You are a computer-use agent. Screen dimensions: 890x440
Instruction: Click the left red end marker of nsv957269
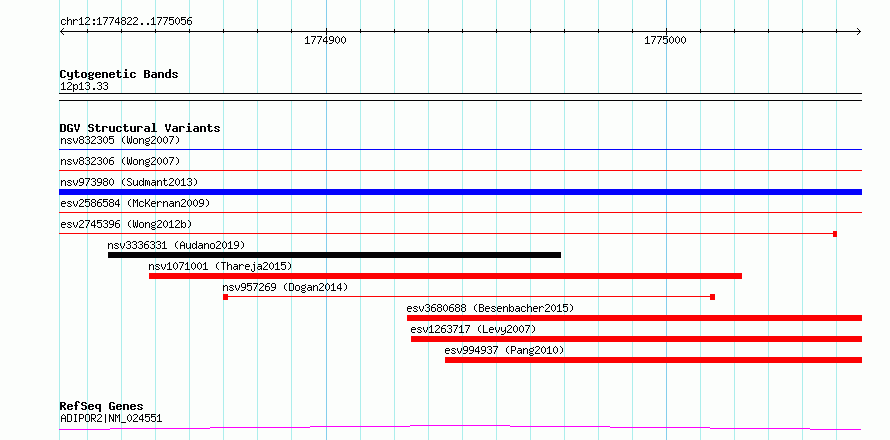[225, 297]
